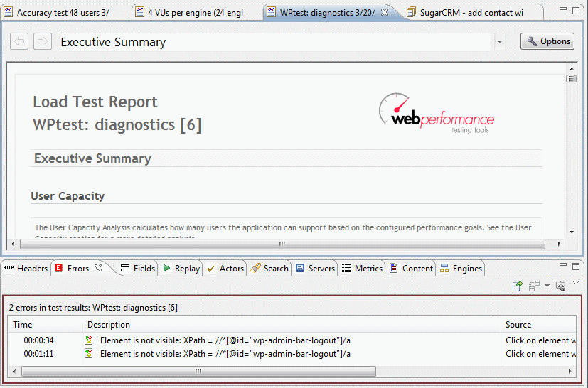
Task: Click the errors table horizontal scrollbar thumb
Action: pyautogui.click(x=199, y=371)
